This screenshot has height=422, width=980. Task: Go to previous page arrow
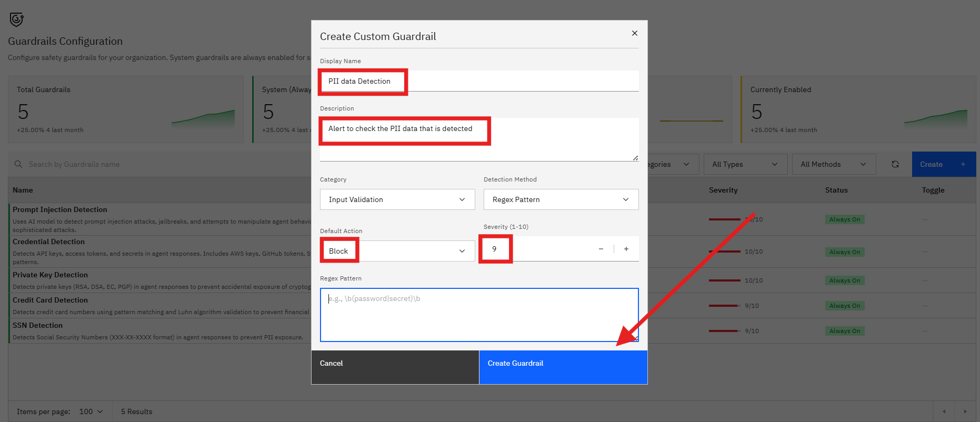[x=944, y=411]
